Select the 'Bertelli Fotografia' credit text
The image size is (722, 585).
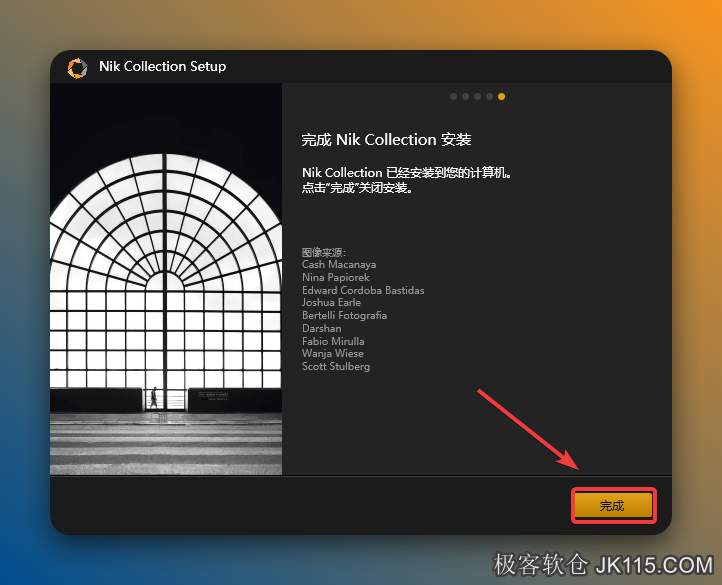point(344,316)
